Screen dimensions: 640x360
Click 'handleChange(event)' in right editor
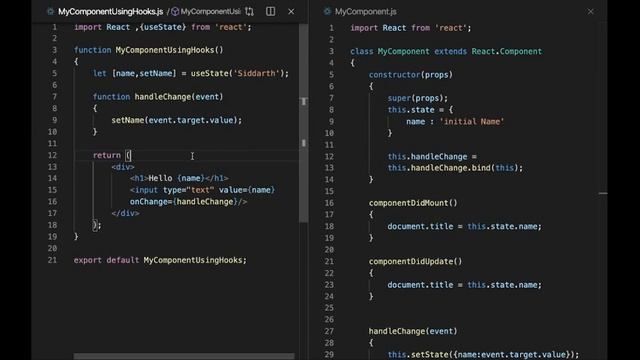point(413,331)
